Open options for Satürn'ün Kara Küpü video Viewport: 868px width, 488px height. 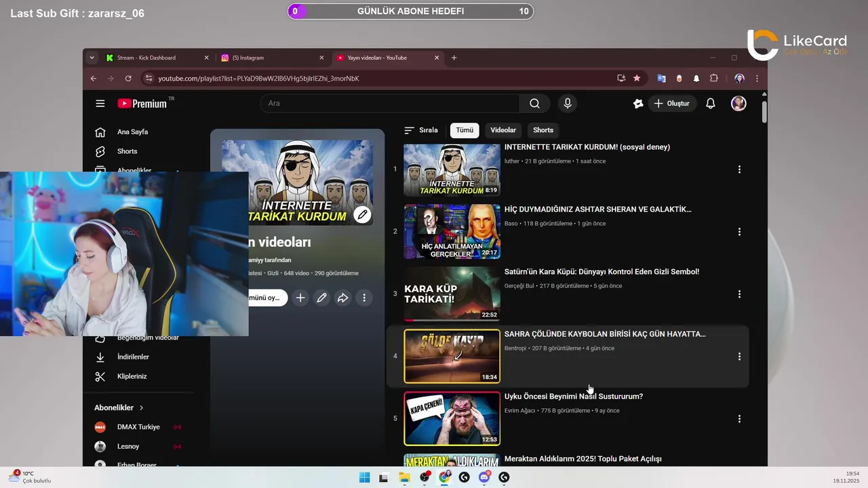(739, 294)
